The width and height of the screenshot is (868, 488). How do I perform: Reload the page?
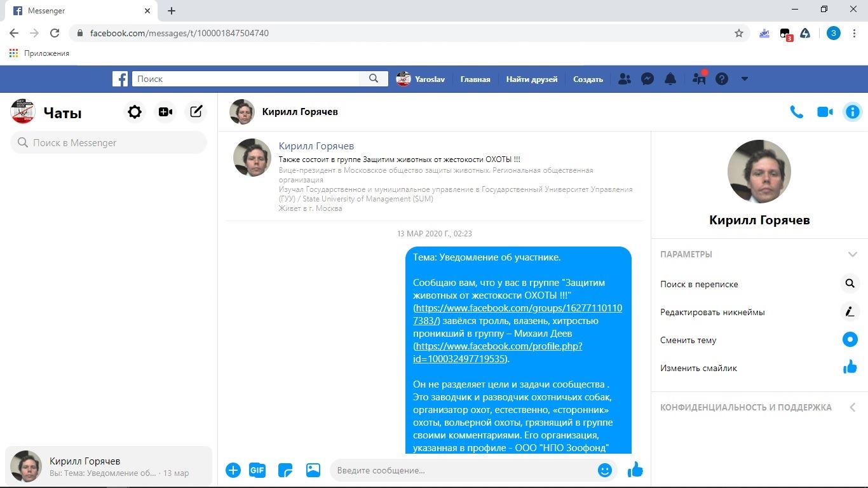pyautogui.click(x=55, y=33)
